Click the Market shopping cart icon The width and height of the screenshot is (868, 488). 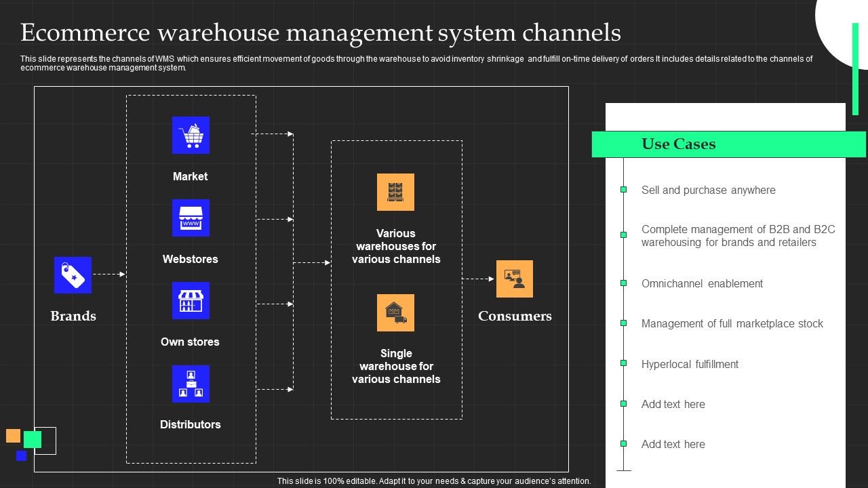(191, 135)
